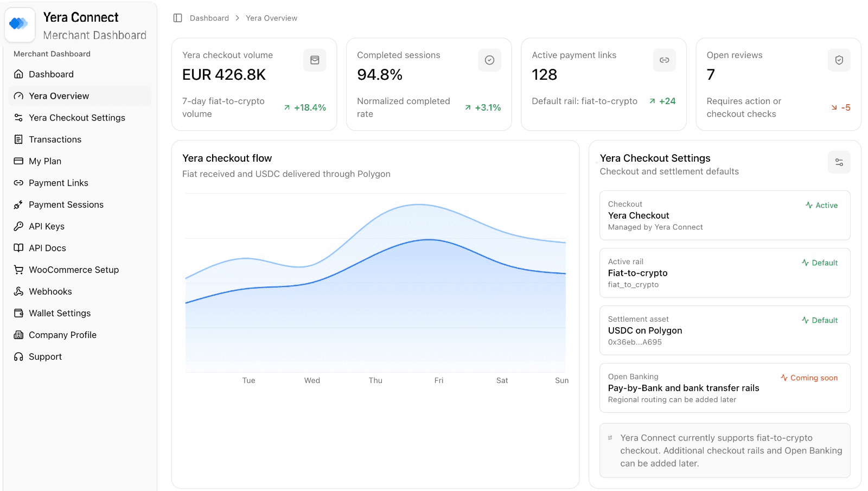Select Yera Overview in the sidebar

tap(80, 96)
